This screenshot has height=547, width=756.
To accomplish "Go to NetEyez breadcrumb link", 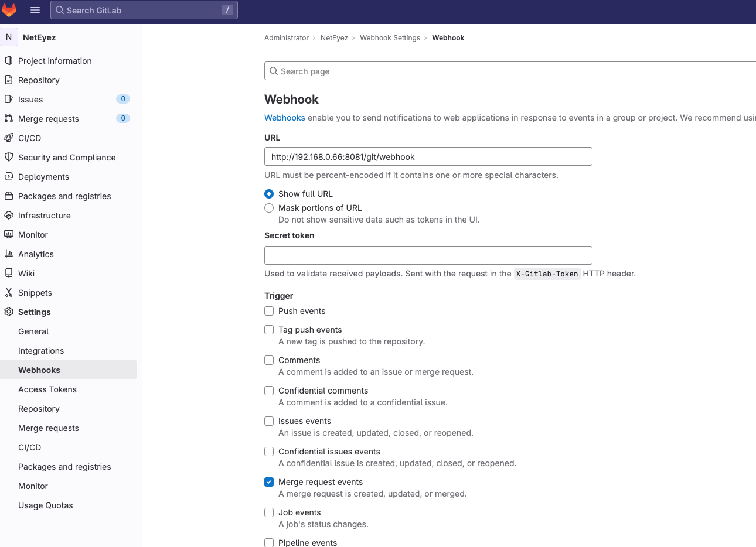I will click(334, 38).
